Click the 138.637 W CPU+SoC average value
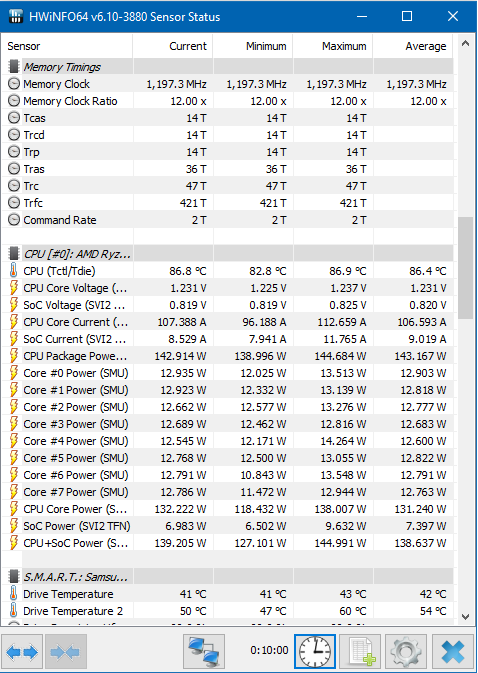Viewport: 478px width, 673px height. point(421,543)
